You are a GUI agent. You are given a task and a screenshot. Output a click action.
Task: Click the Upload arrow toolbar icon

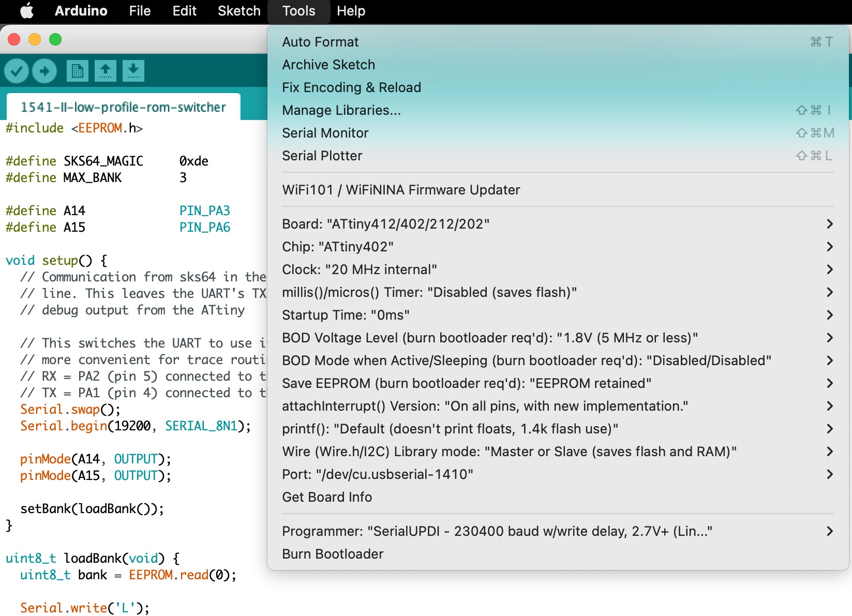click(x=44, y=71)
